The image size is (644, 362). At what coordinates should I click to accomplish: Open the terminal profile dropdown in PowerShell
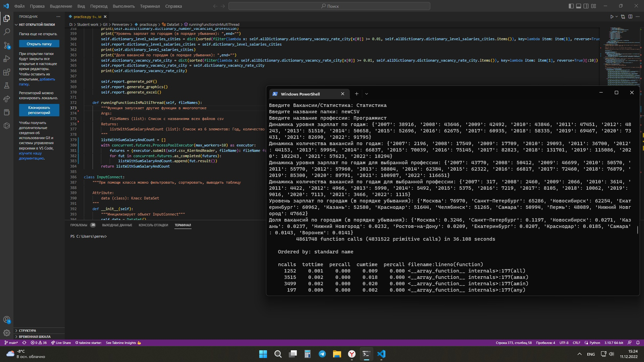click(x=367, y=94)
